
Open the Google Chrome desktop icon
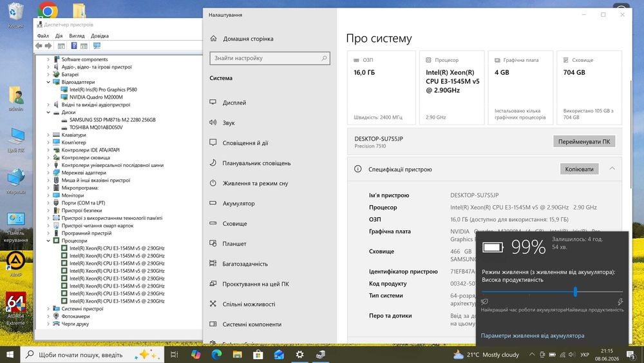48,11
